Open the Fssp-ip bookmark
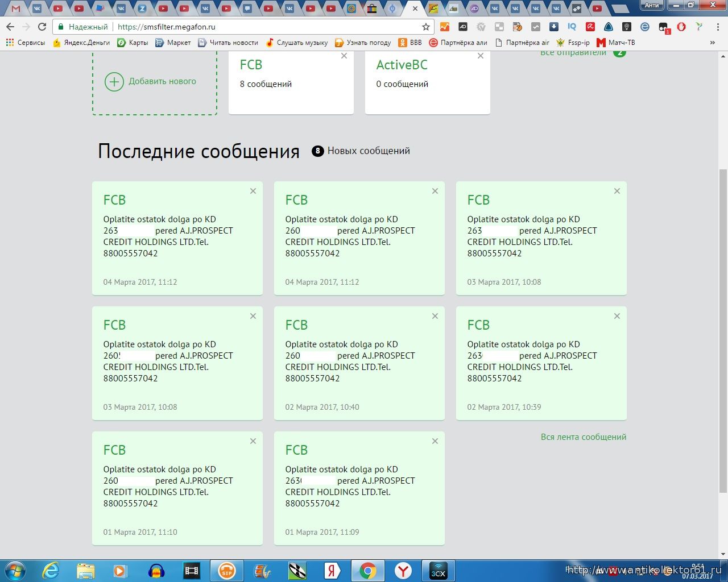 click(573, 43)
